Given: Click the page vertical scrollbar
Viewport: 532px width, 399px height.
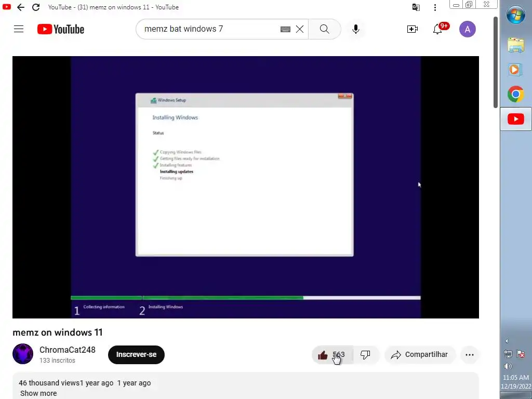Looking at the screenshot, I should [496, 62].
